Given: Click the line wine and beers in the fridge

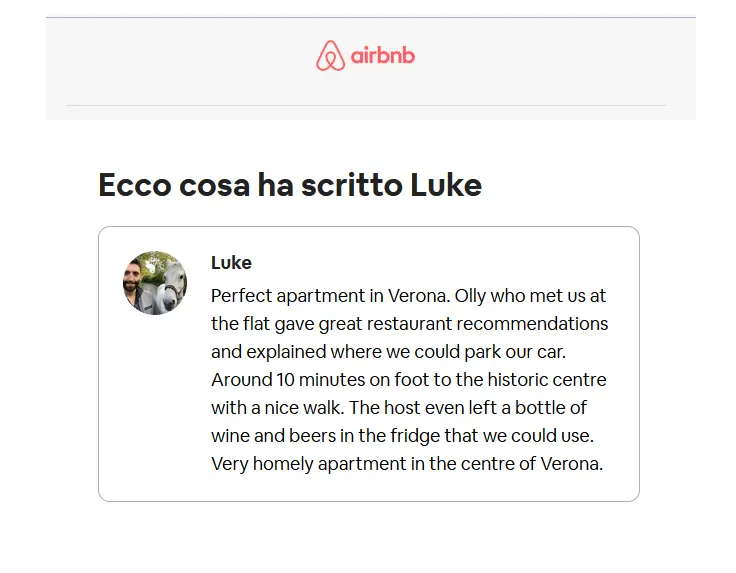Looking at the screenshot, I should tap(403, 435).
